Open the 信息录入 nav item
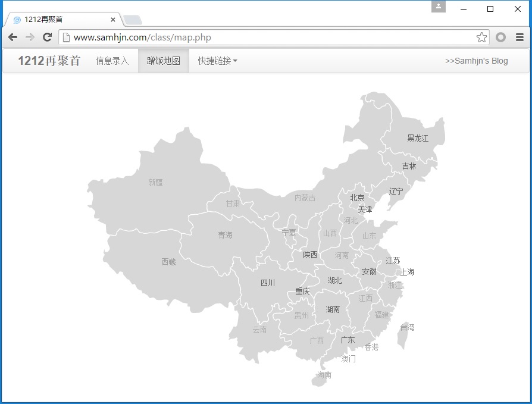 tap(112, 61)
